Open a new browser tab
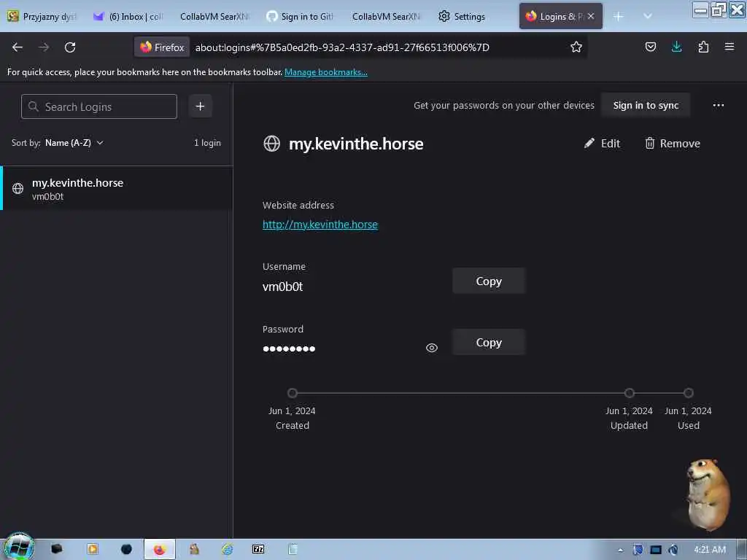 (x=619, y=17)
